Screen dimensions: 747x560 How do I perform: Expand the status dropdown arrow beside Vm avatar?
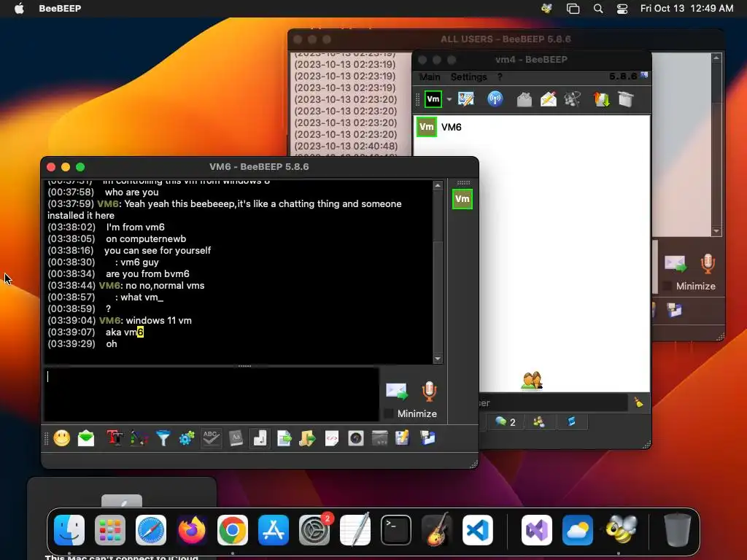coord(449,99)
